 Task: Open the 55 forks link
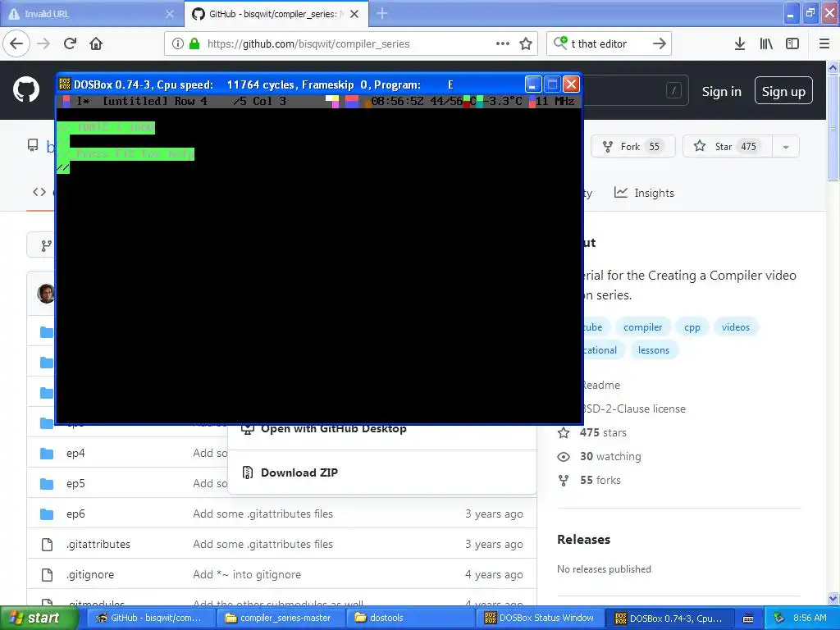600,480
